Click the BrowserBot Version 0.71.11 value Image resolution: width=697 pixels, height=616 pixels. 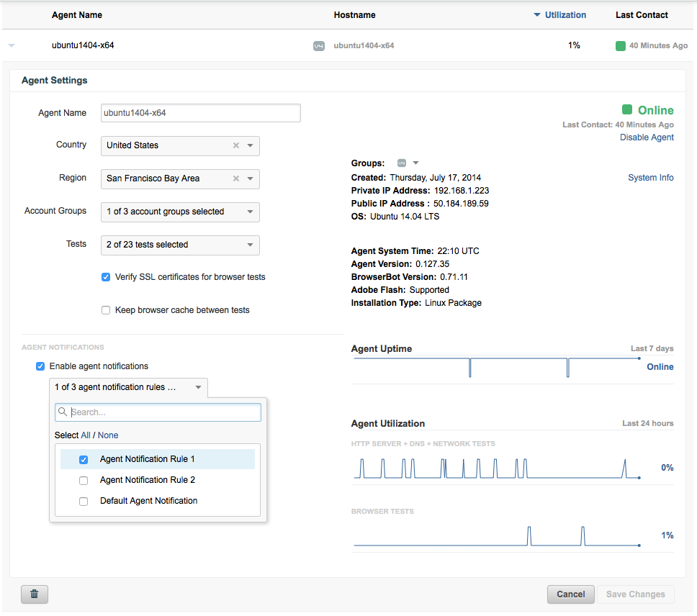(454, 276)
